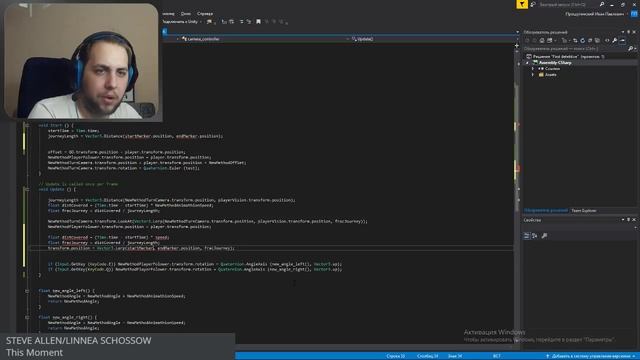640x360 pixels.
Task: Collapse the void Start() code block
Action: pyautogui.click(x=27, y=125)
